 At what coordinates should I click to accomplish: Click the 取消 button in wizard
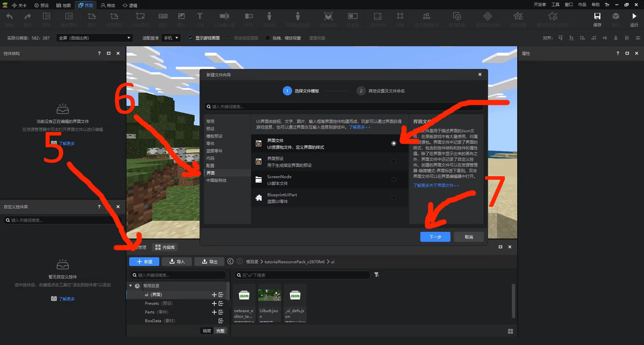[x=469, y=237]
